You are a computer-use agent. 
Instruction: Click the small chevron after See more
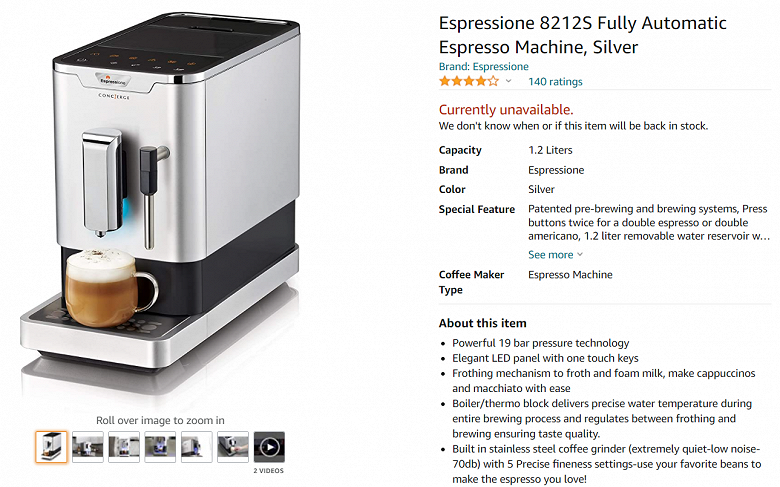click(580, 254)
